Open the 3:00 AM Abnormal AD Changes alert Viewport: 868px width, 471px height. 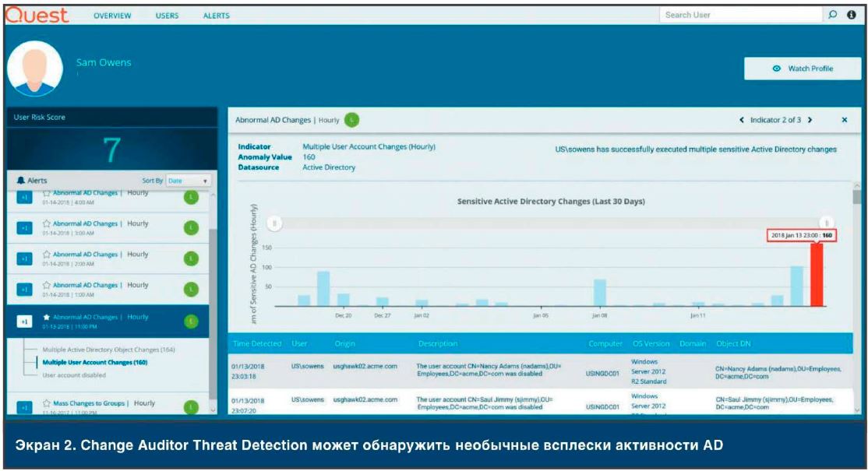[x=108, y=228]
